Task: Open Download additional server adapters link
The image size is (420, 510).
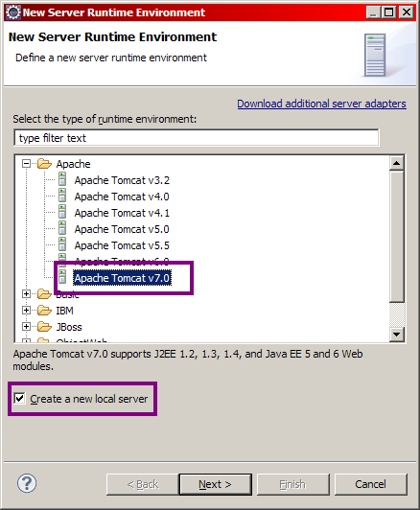Action: click(321, 104)
